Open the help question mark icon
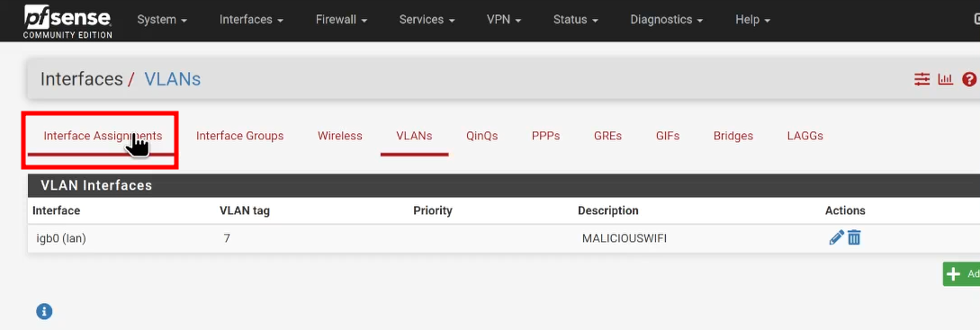 coord(969,79)
